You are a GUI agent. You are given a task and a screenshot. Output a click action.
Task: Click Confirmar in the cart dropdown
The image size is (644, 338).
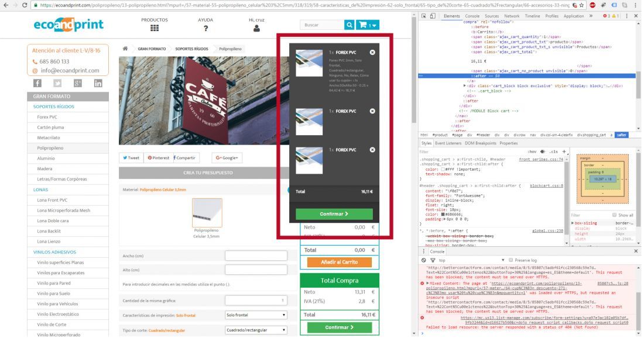point(334,213)
